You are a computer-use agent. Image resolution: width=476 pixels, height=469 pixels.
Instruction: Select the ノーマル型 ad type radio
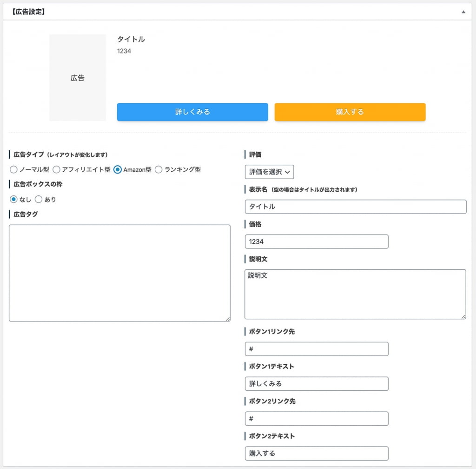coord(13,169)
